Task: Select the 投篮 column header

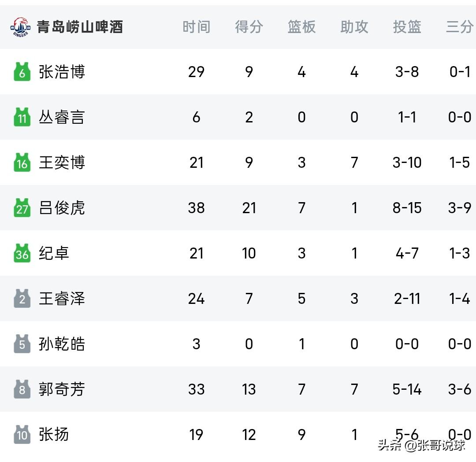Action: pos(407,27)
